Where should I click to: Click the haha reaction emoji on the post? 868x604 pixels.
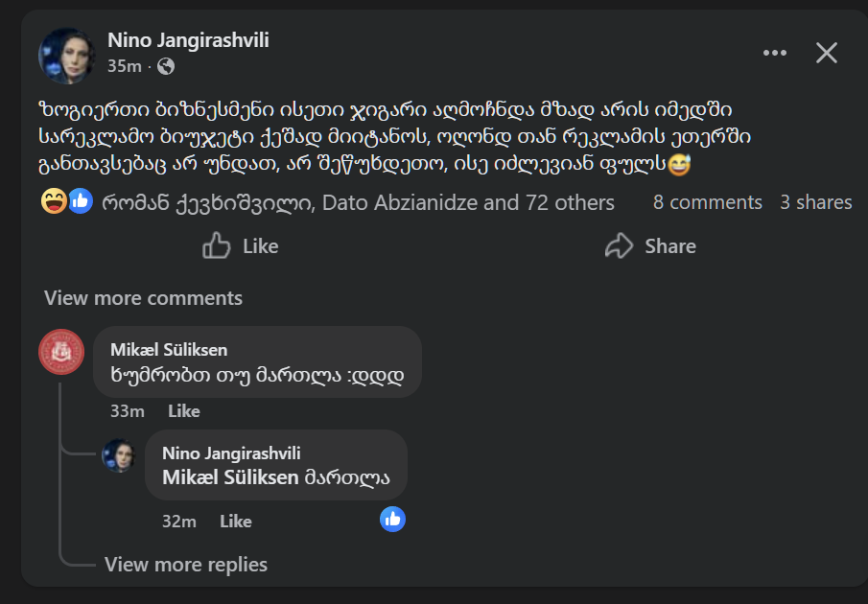56,201
